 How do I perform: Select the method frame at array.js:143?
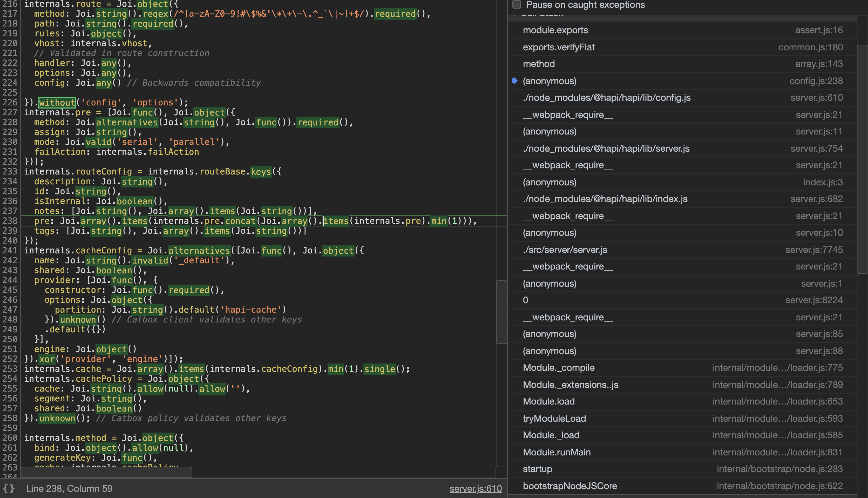[x=539, y=64]
